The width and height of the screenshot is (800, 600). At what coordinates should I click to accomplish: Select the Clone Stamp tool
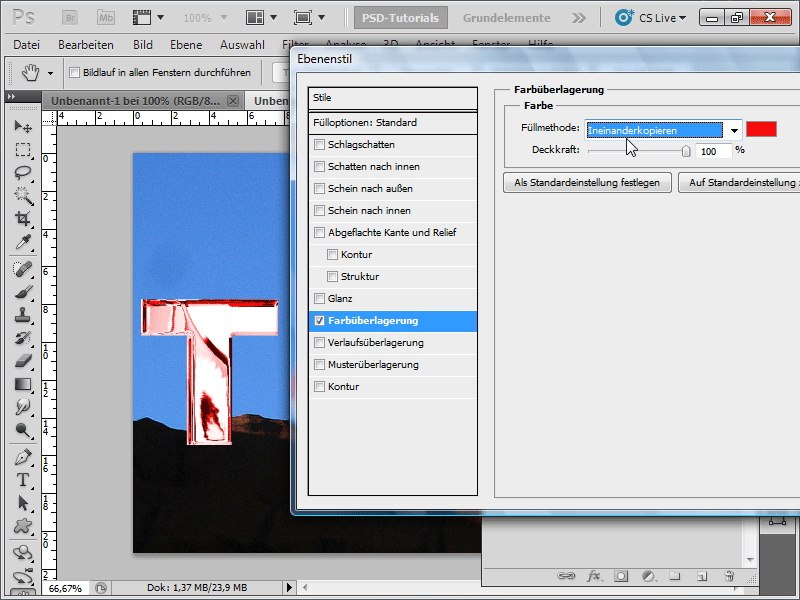(23, 315)
